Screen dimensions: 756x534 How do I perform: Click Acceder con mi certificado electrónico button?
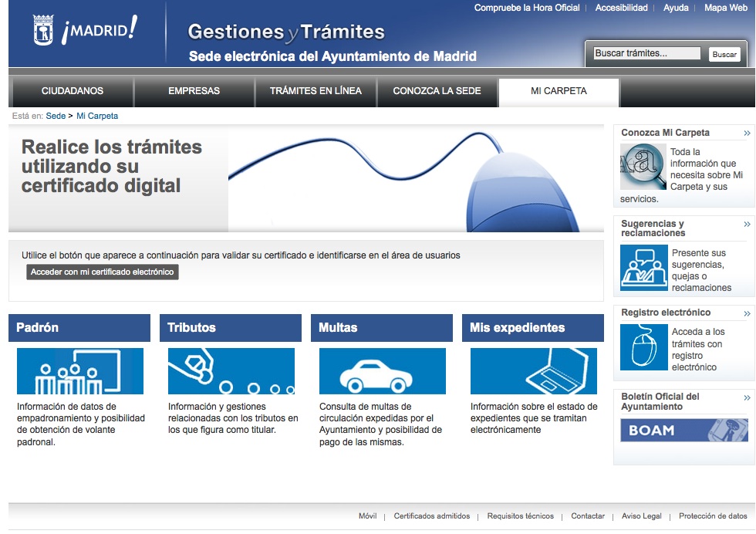(x=102, y=272)
